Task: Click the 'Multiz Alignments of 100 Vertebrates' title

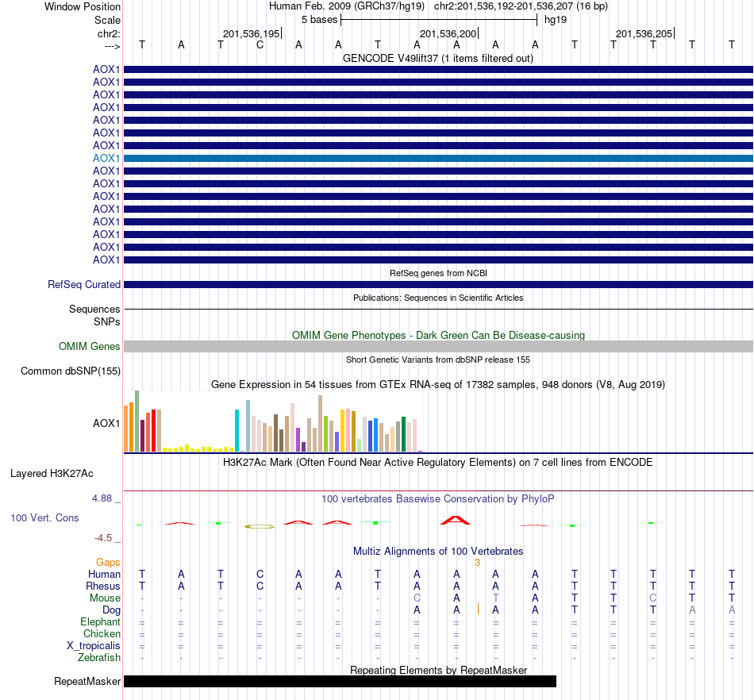Action: tap(438, 552)
